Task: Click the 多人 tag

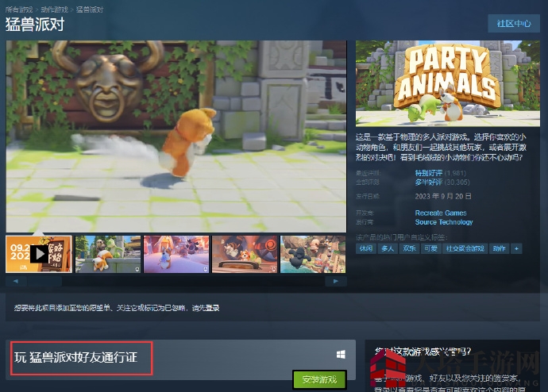Action: 388,248
